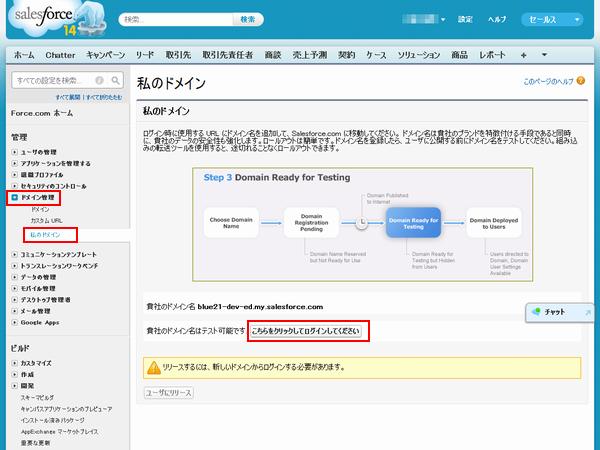Open the 売上予測 tab
Screen dimensions: 600x450
310,55
